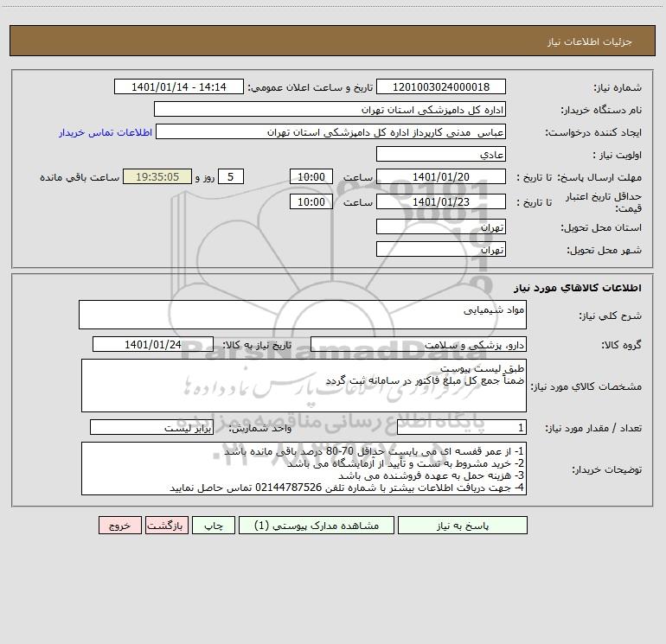Click the buyer notes text box
666x644 pixels.
point(304,469)
